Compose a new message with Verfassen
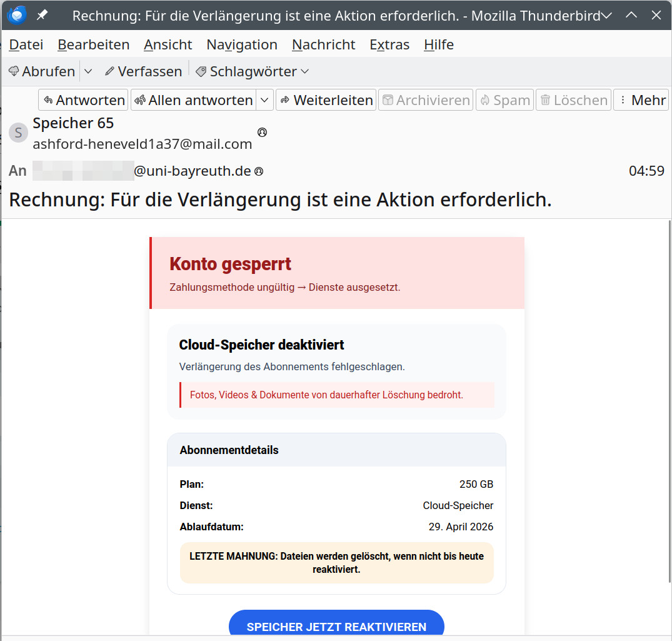Screen dimensions: 672x641 [x=143, y=71]
